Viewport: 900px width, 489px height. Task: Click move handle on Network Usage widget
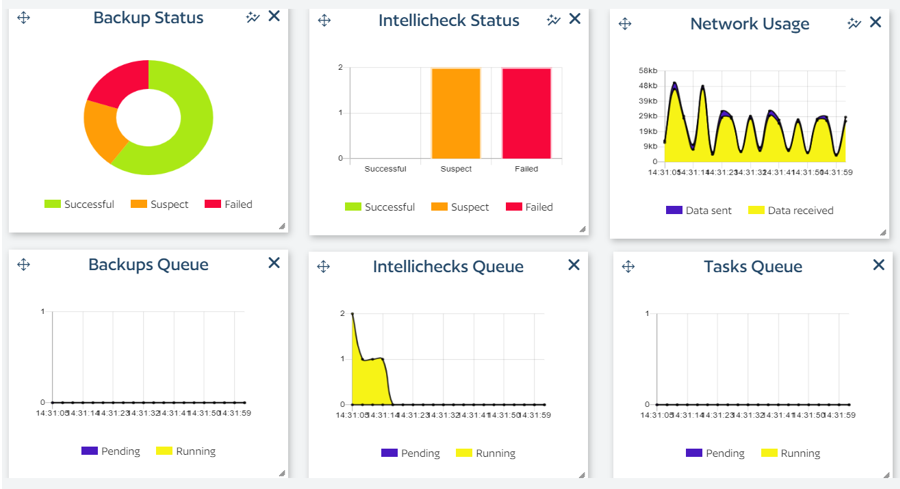pos(625,24)
